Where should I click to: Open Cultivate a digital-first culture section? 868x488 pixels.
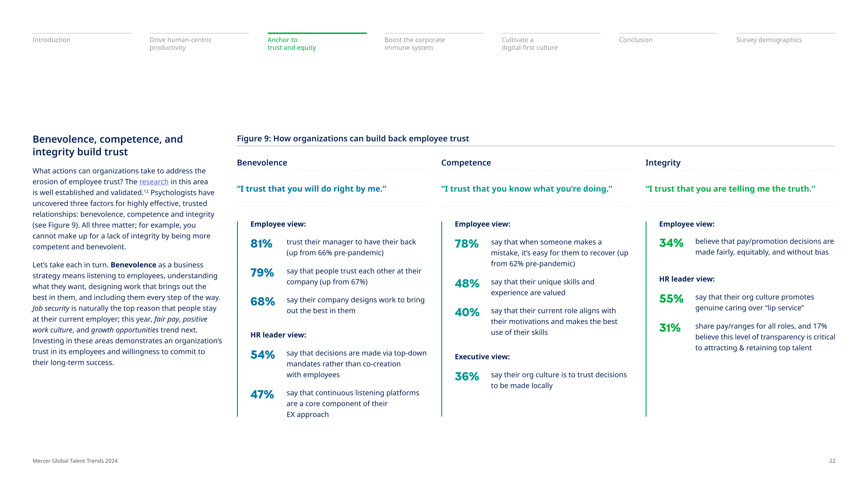click(x=529, y=44)
